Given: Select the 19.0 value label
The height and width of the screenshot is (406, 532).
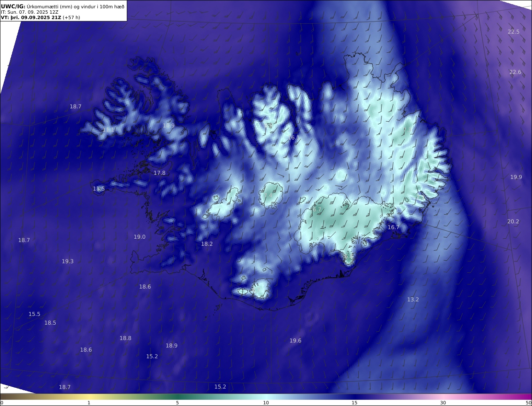Looking at the screenshot, I should pyautogui.click(x=140, y=237).
